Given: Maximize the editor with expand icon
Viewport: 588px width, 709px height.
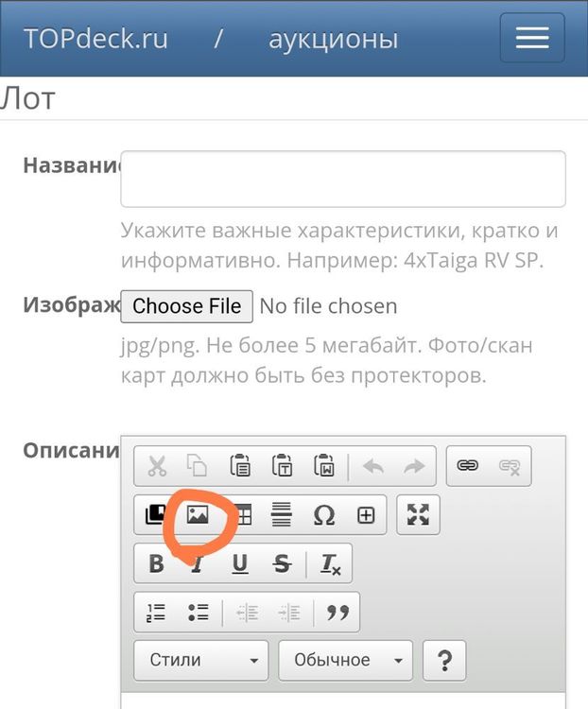Looking at the screenshot, I should click(x=418, y=514).
